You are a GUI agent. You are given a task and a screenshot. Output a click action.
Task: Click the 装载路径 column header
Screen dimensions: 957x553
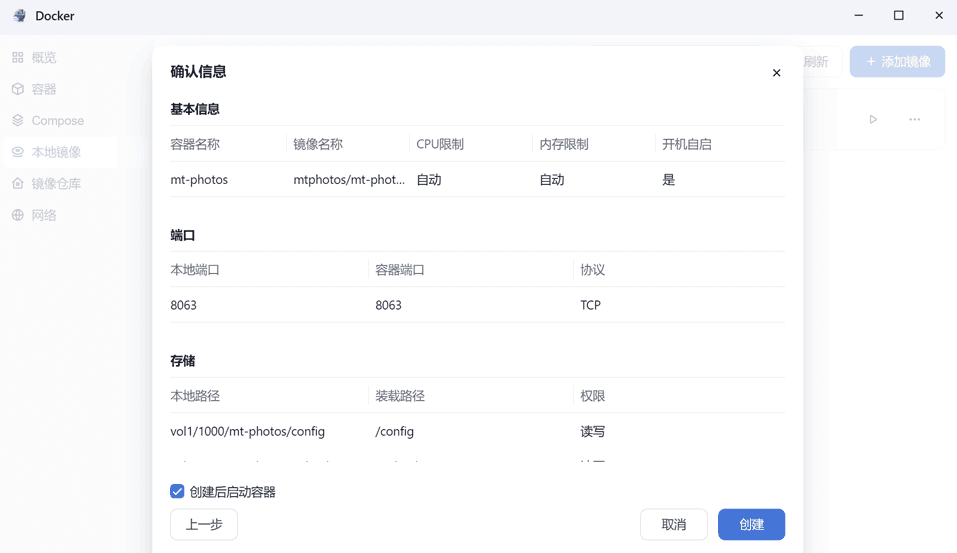point(400,396)
